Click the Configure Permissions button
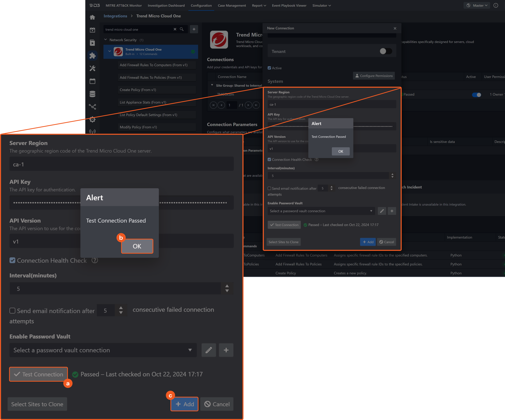The height and width of the screenshot is (420, 505). (374, 76)
